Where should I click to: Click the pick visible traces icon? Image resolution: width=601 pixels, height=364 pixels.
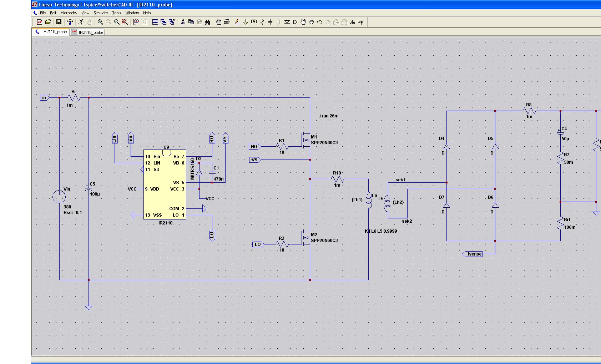[x=136, y=22]
